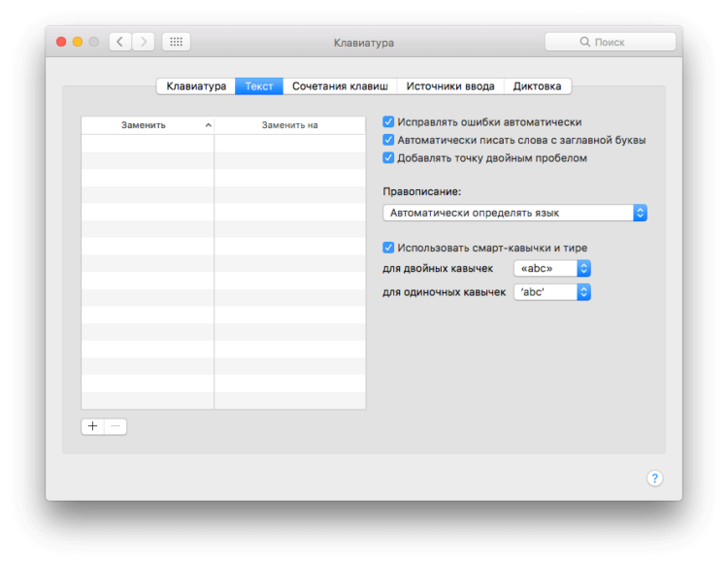Open the Сочетания клавиш tab
This screenshot has width=728, height=566.
340,85
